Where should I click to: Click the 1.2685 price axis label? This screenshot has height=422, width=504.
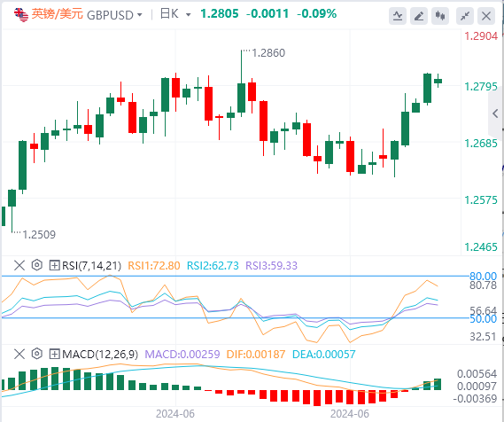[481, 143]
